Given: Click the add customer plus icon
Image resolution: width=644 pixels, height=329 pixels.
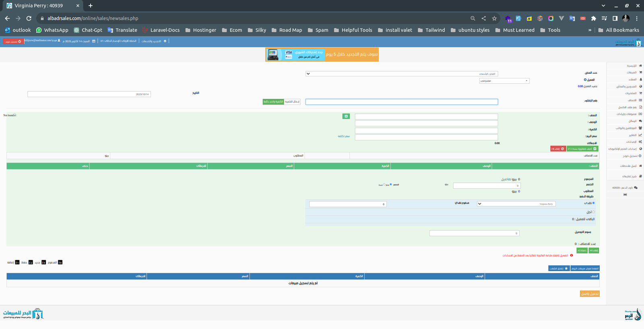Looking at the screenshot, I should point(585,80).
